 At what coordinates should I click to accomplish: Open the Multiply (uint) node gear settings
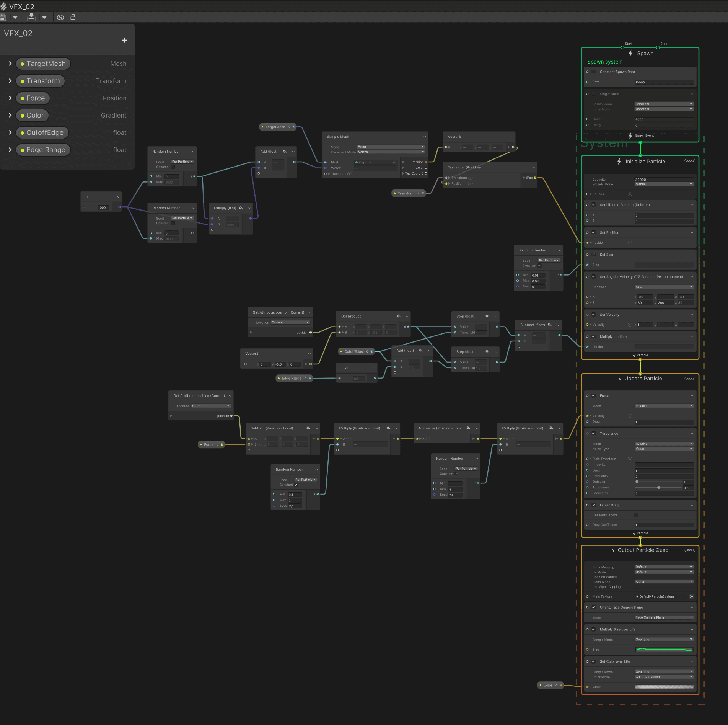[x=241, y=208]
